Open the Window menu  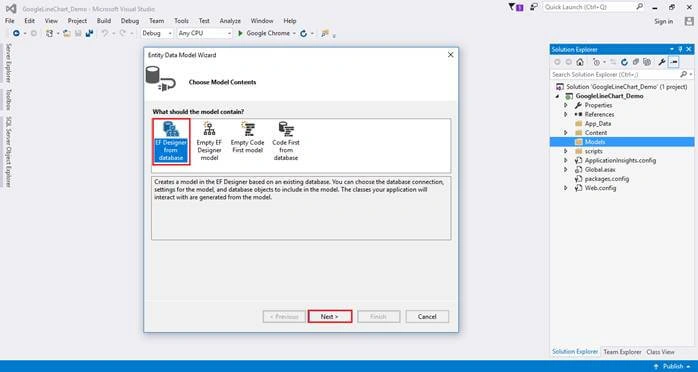click(262, 21)
